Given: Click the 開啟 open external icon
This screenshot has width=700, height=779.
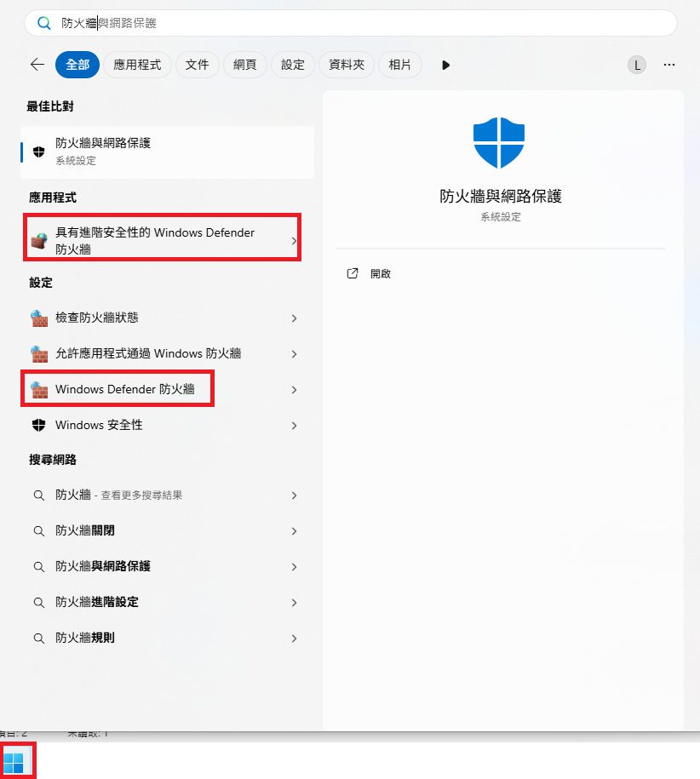Looking at the screenshot, I should point(353,274).
